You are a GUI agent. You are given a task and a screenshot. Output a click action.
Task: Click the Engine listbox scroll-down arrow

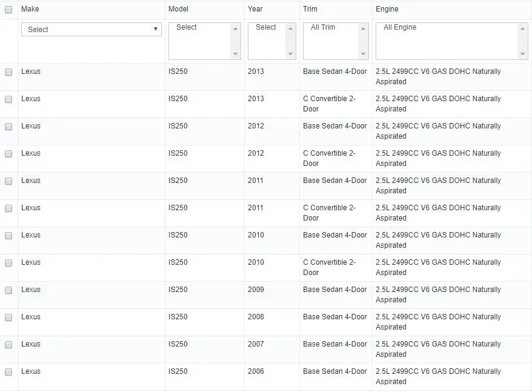pos(522,54)
